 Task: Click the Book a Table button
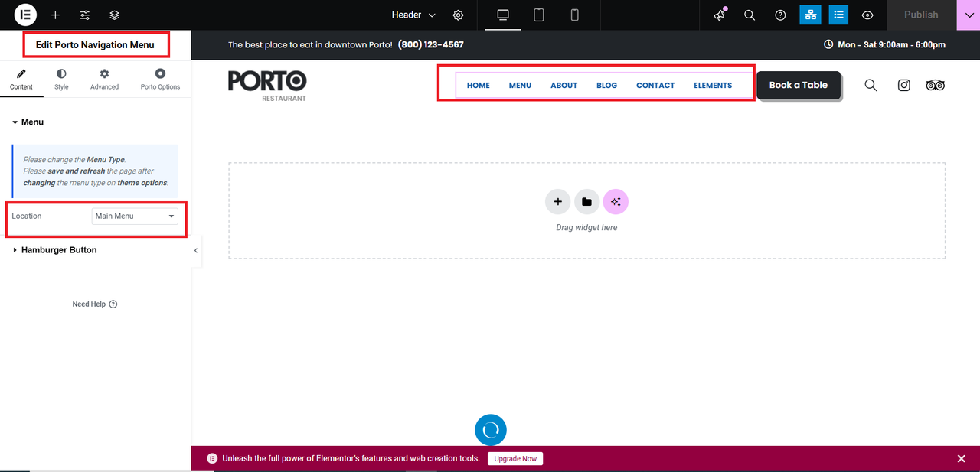point(799,85)
